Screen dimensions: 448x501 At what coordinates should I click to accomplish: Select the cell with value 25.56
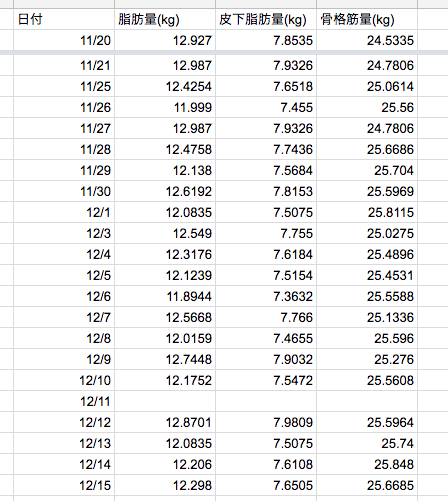click(x=367, y=107)
